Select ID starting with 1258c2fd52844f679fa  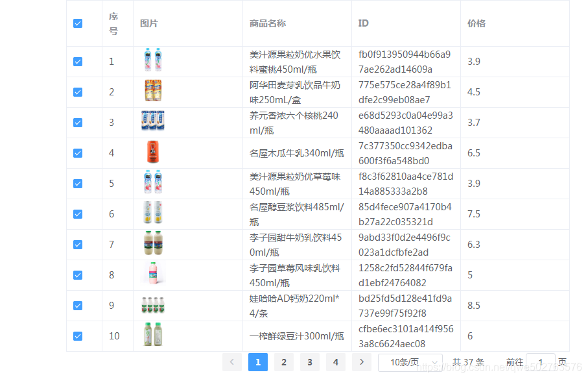(405, 275)
